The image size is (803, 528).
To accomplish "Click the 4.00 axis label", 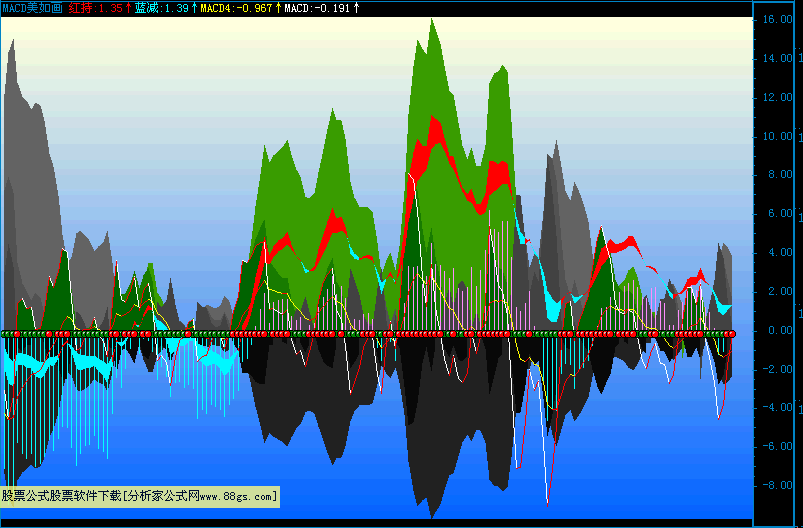I will coord(780,252).
